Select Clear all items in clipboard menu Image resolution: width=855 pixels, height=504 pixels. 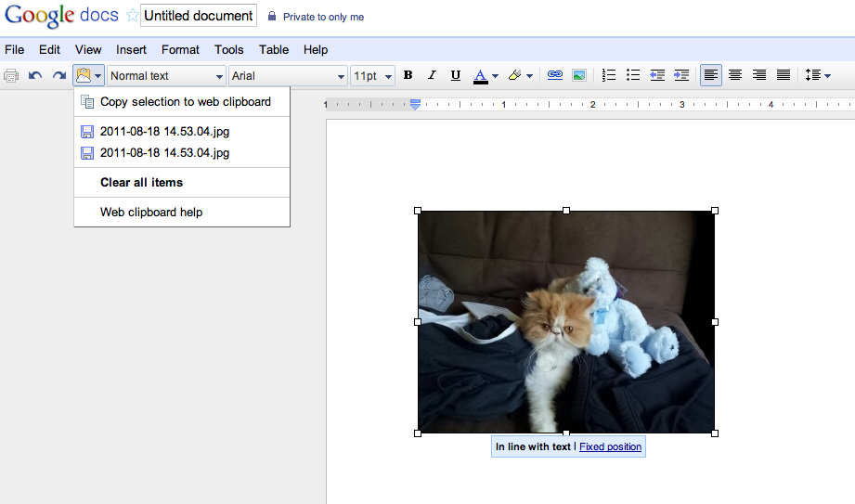(141, 183)
